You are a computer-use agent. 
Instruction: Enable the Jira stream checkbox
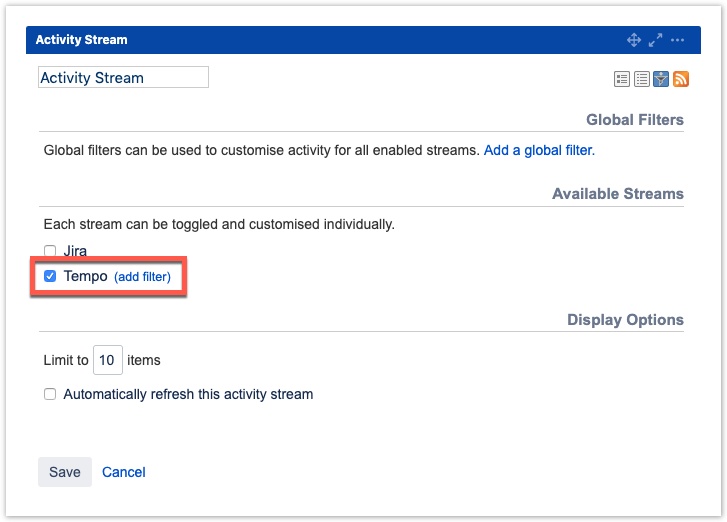[50, 251]
